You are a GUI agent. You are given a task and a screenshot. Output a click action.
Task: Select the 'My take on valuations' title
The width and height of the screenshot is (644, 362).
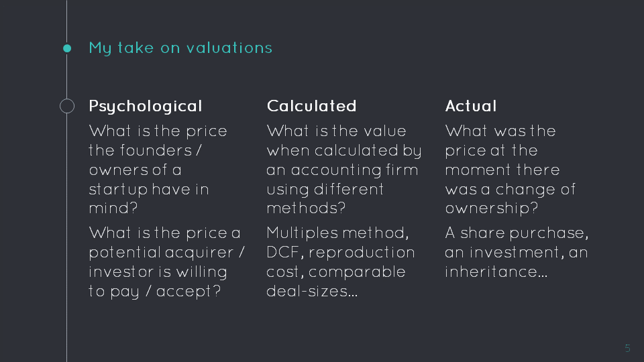pyautogui.click(x=180, y=48)
